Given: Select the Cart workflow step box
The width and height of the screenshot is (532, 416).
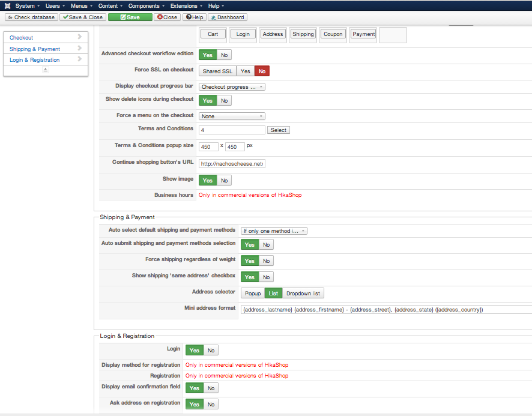Looking at the screenshot, I should [x=213, y=34].
